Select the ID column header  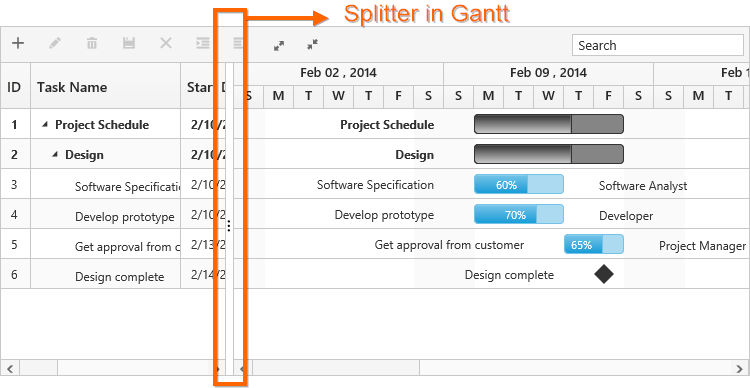15,86
